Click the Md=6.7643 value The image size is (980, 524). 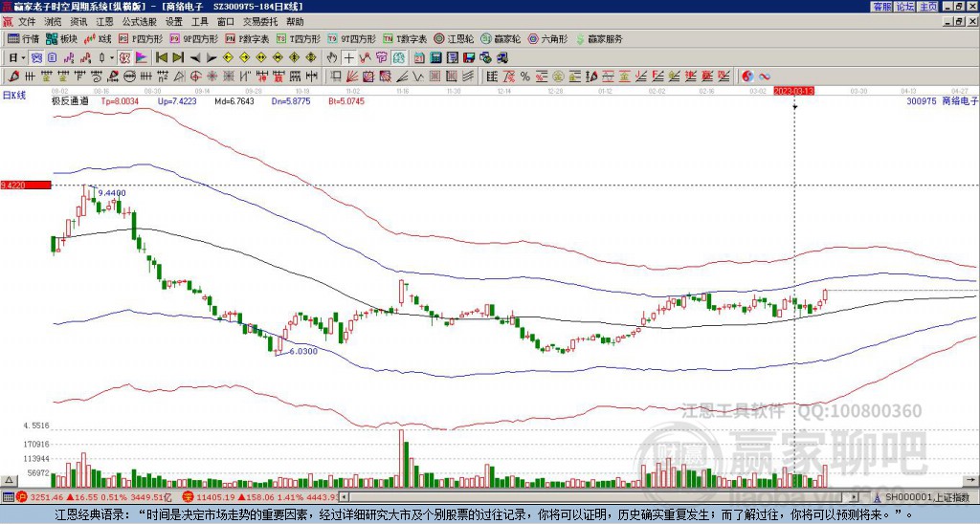pyautogui.click(x=234, y=100)
